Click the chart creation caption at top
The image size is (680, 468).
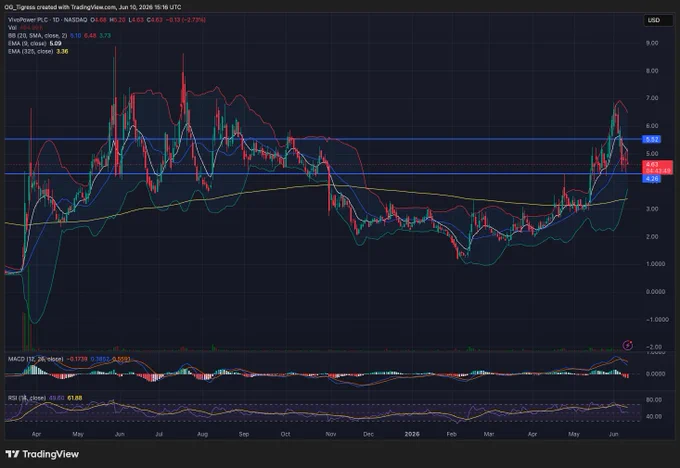(x=92, y=7)
